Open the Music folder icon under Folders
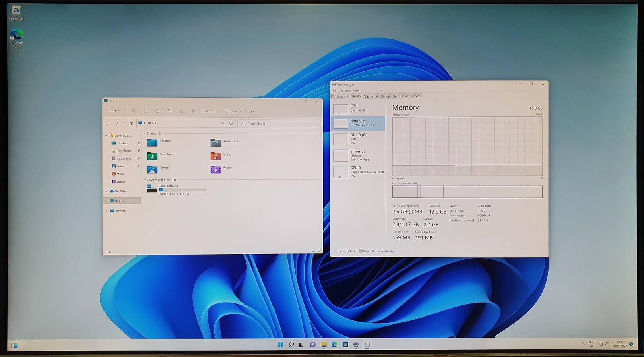The height and width of the screenshot is (357, 644). coord(215,156)
